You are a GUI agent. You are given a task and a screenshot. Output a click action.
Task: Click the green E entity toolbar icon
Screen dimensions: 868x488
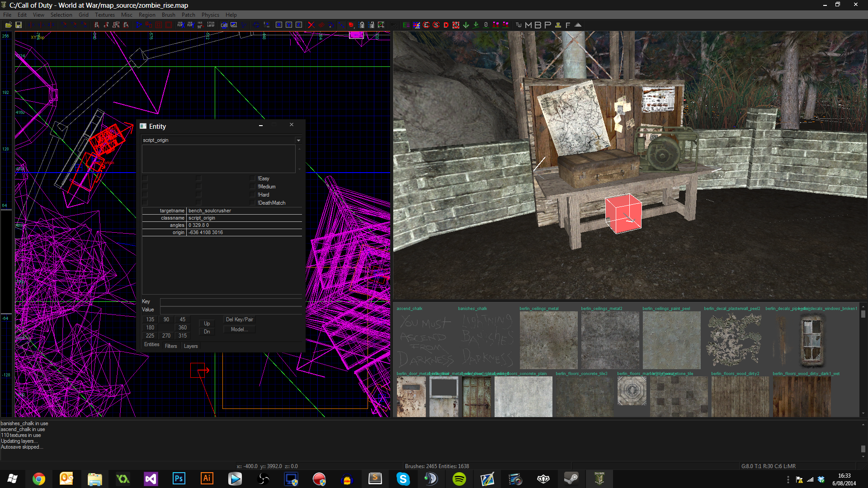pyautogui.click(x=406, y=25)
